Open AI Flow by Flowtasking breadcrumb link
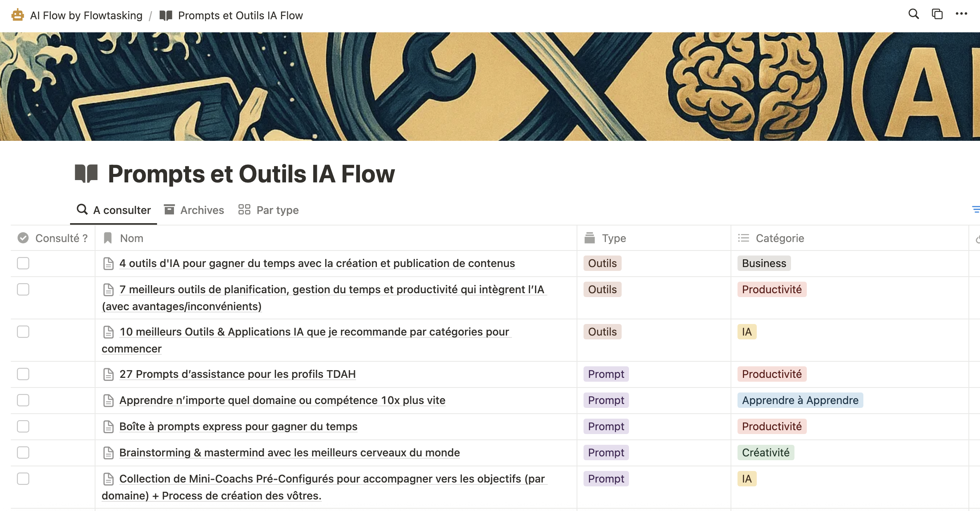This screenshot has height=511, width=980. [86, 15]
